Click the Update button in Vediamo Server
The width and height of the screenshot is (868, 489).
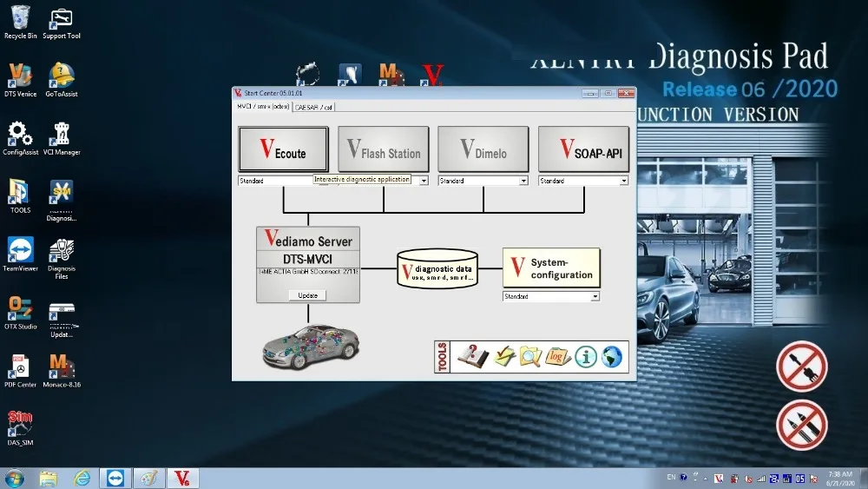coord(308,295)
